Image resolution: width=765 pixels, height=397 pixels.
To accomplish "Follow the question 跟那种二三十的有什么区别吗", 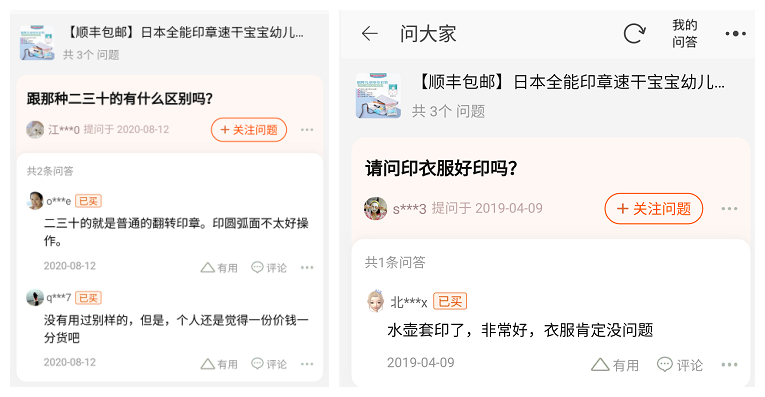I will [x=249, y=130].
